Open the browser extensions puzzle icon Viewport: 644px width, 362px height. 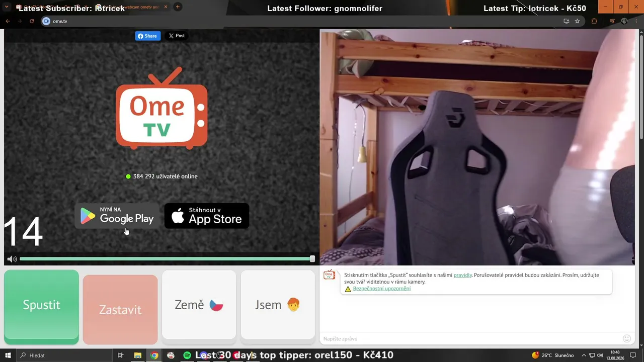tap(594, 21)
